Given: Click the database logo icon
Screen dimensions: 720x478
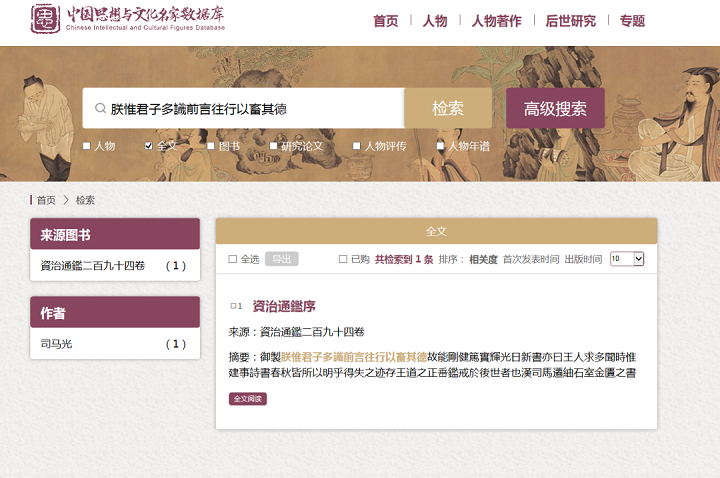Looking at the screenshot, I should 45,19.
